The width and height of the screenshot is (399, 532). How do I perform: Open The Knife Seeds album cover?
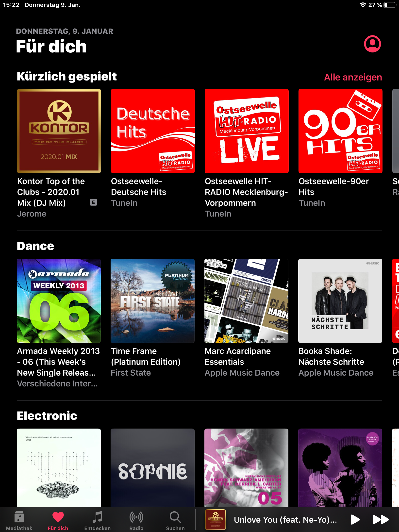59,468
